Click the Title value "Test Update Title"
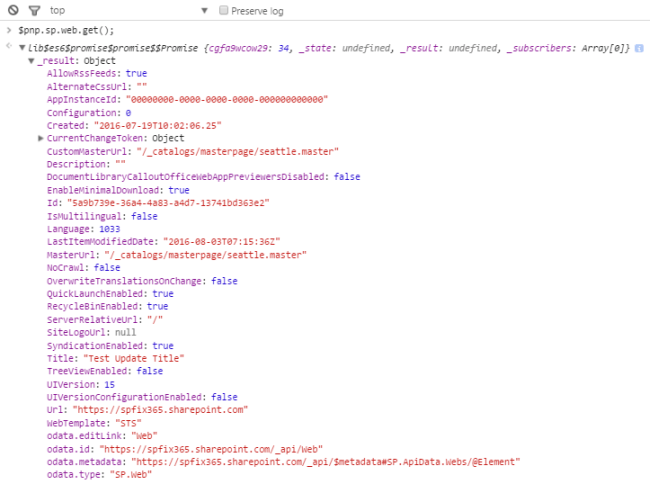The width and height of the screenshot is (650, 484). [134, 358]
